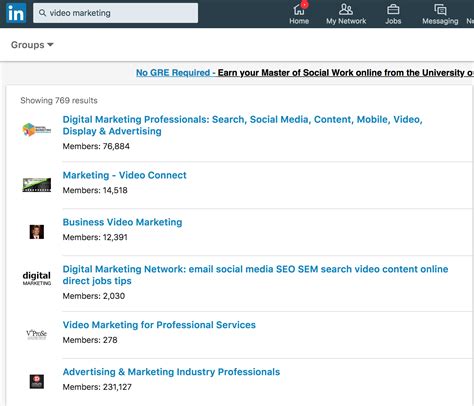This screenshot has width=474, height=406.
Task: Open Digital Marketing Network group link
Action: [255, 275]
